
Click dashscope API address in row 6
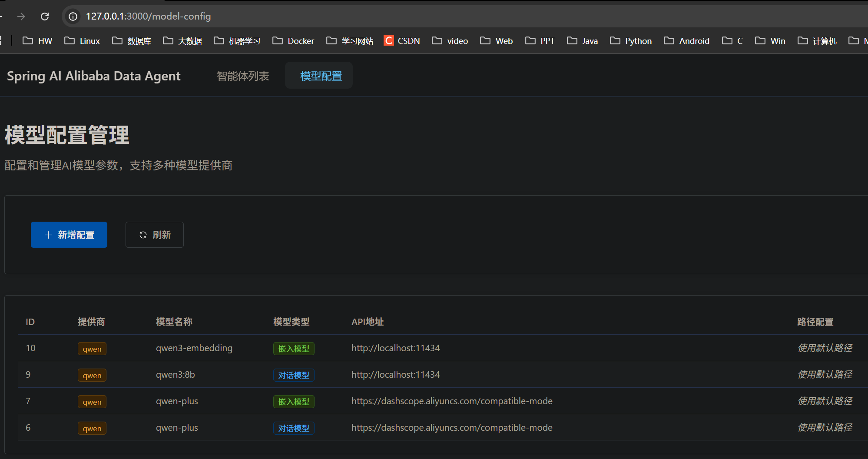(452, 428)
